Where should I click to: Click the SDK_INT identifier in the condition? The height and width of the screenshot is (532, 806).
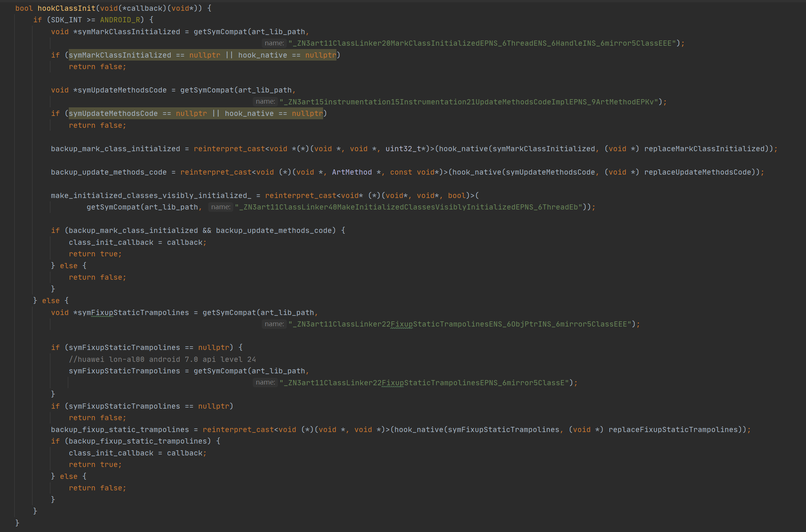66,20
